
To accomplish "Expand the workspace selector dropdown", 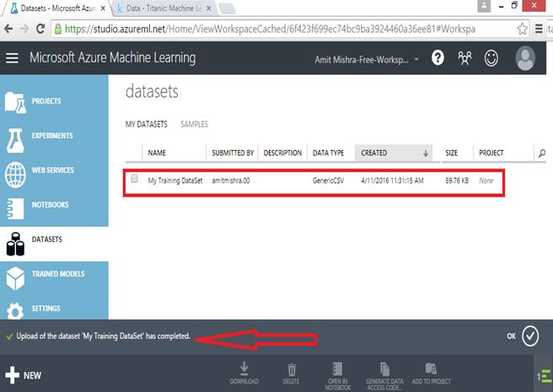I will click(x=416, y=59).
